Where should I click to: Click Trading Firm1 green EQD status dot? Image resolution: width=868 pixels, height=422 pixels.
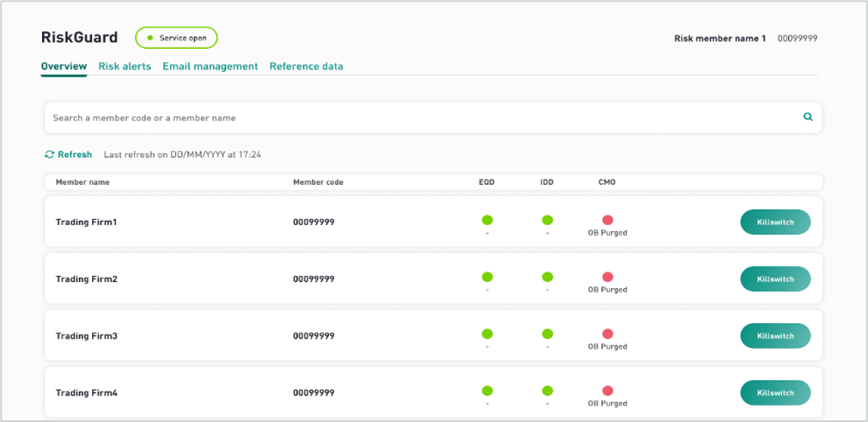coord(487,220)
